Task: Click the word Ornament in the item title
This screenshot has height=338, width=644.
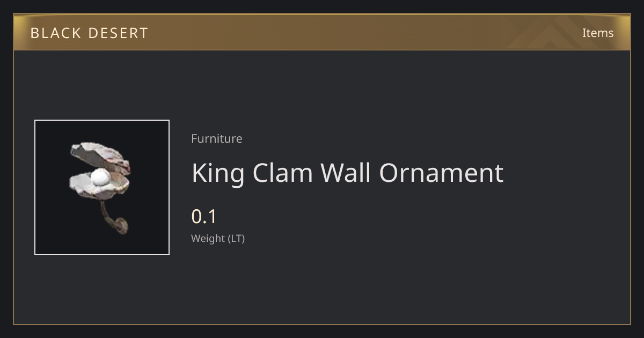Action: (442, 173)
